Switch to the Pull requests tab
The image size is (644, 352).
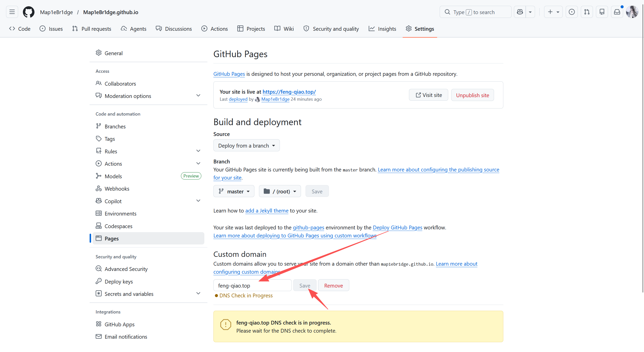coord(92,29)
